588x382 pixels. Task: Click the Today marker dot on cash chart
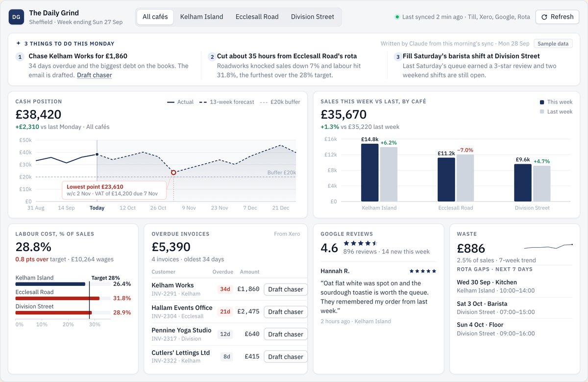click(97, 154)
